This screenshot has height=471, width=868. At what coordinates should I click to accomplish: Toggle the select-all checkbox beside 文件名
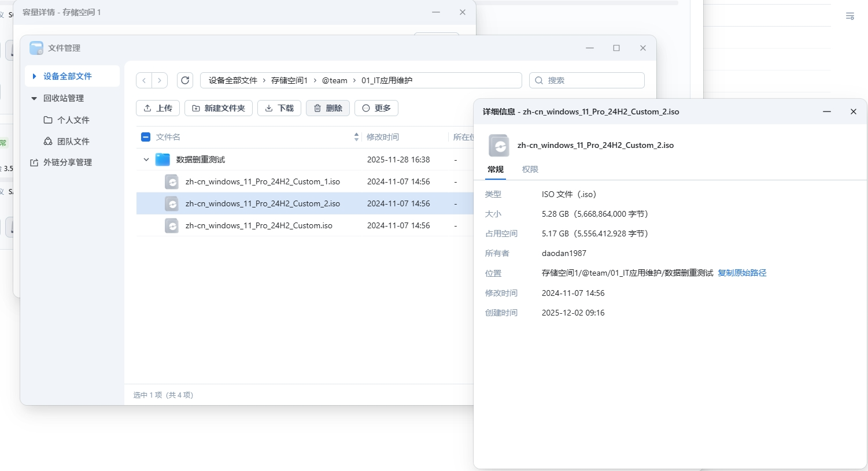coord(146,137)
